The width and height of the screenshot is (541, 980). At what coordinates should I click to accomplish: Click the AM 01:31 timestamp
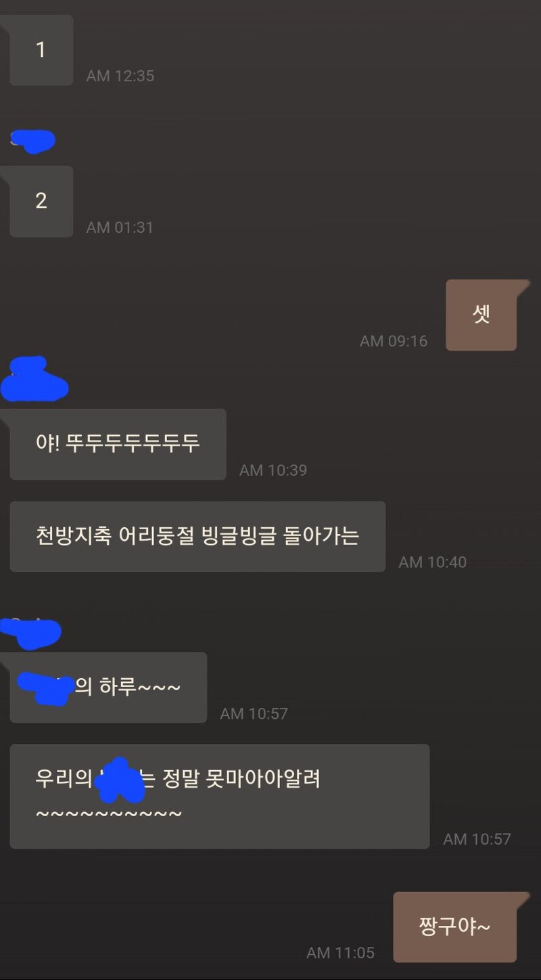[x=120, y=227]
